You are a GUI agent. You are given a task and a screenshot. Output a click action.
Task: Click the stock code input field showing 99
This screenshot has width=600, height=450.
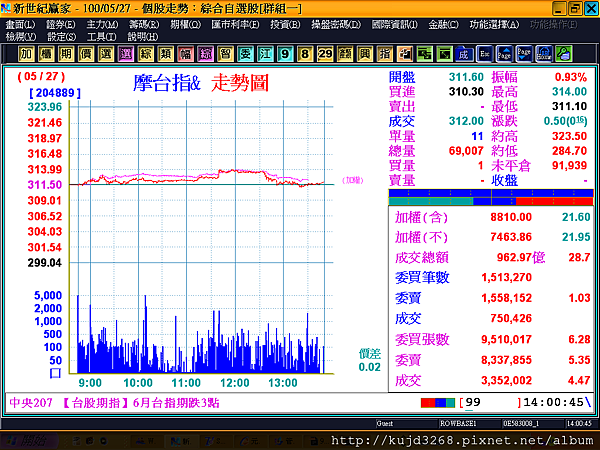tap(491, 403)
